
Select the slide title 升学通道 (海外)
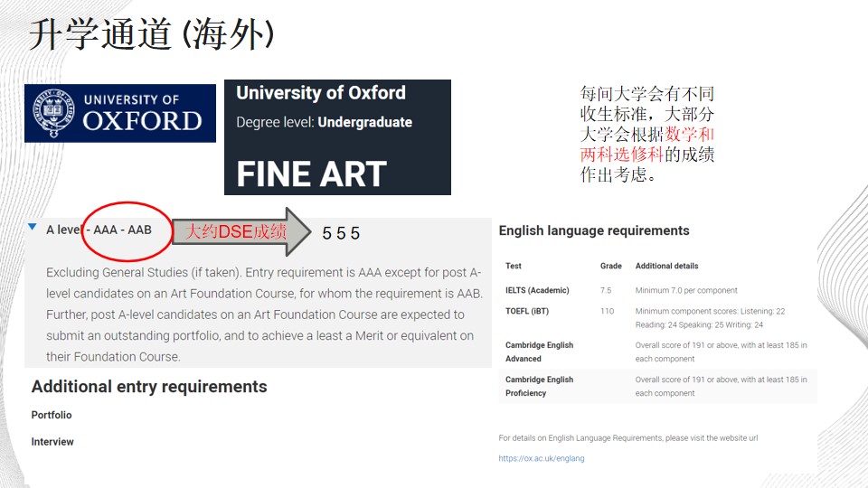click(x=151, y=34)
